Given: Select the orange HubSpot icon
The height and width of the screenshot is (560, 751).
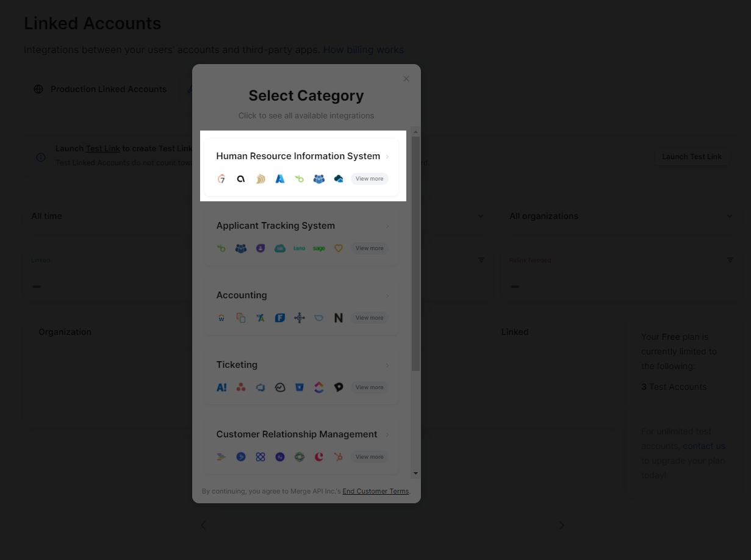Looking at the screenshot, I should tap(339, 457).
